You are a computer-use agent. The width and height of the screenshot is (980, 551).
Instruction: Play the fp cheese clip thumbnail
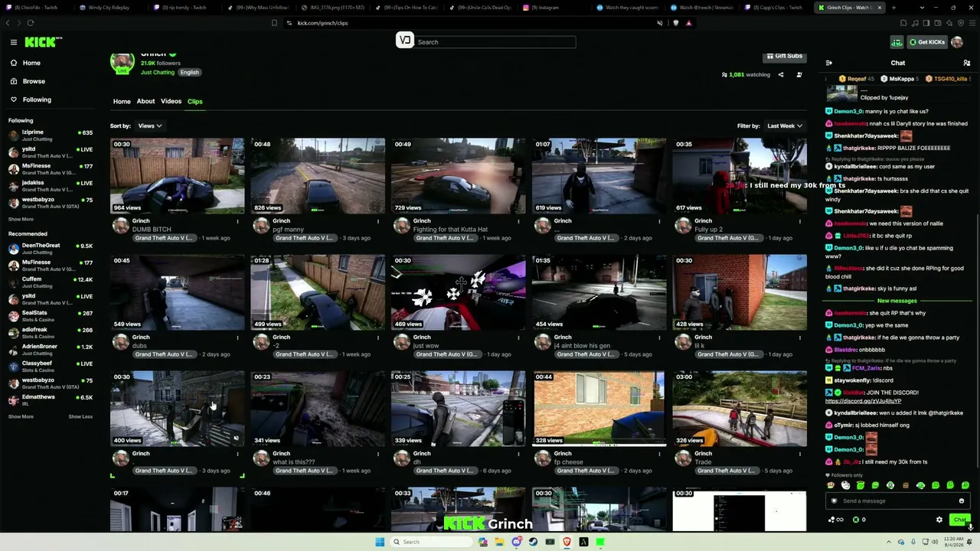click(599, 409)
